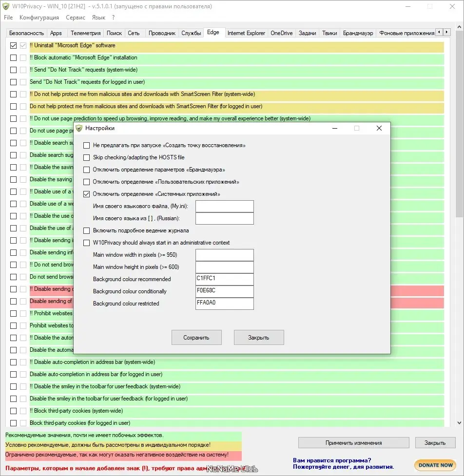The image size is (464, 476).
Task: Open the Конфигурация menu
Action: pyautogui.click(x=39, y=18)
